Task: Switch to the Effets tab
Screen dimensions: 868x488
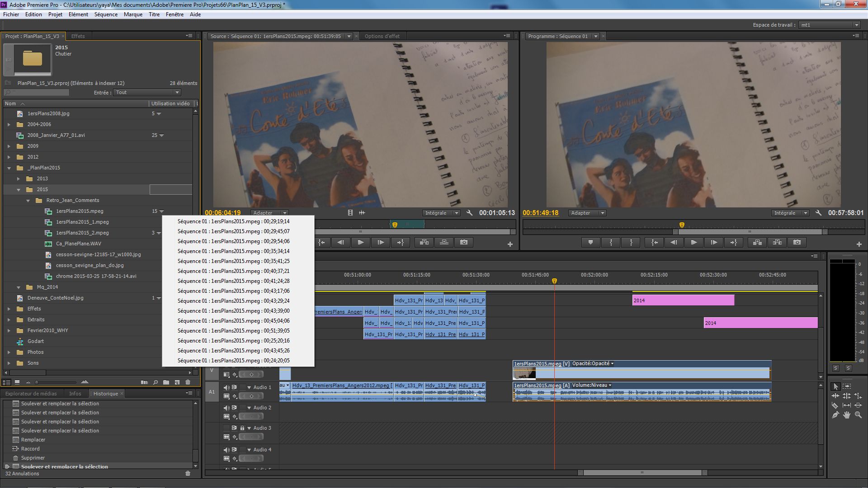Action: click(78, 36)
